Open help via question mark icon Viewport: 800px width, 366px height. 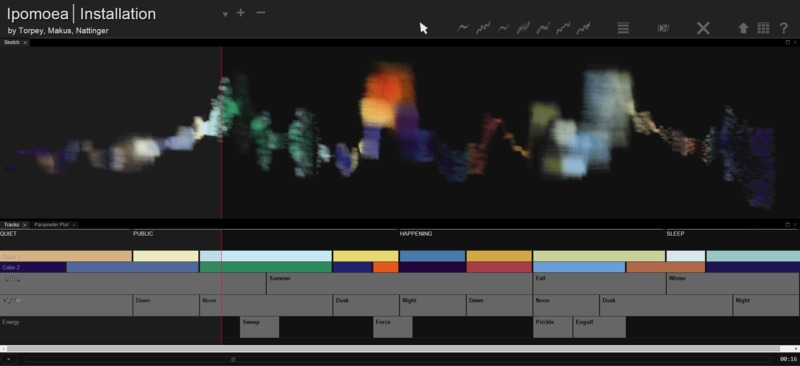click(x=784, y=28)
